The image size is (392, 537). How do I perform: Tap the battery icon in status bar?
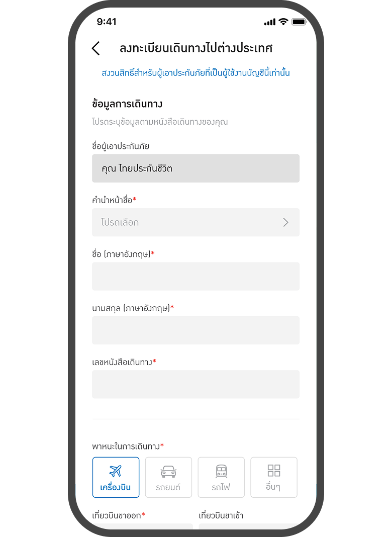pos(299,22)
